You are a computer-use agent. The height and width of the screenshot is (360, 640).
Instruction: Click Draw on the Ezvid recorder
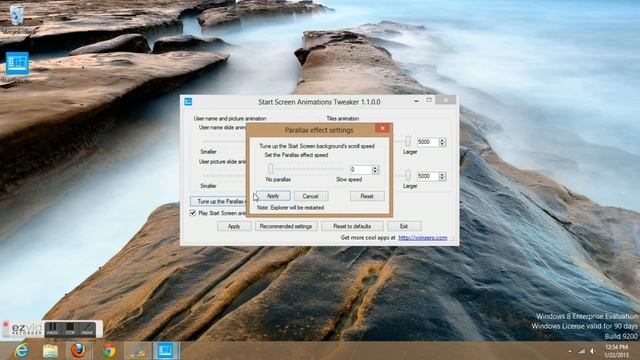87,329
